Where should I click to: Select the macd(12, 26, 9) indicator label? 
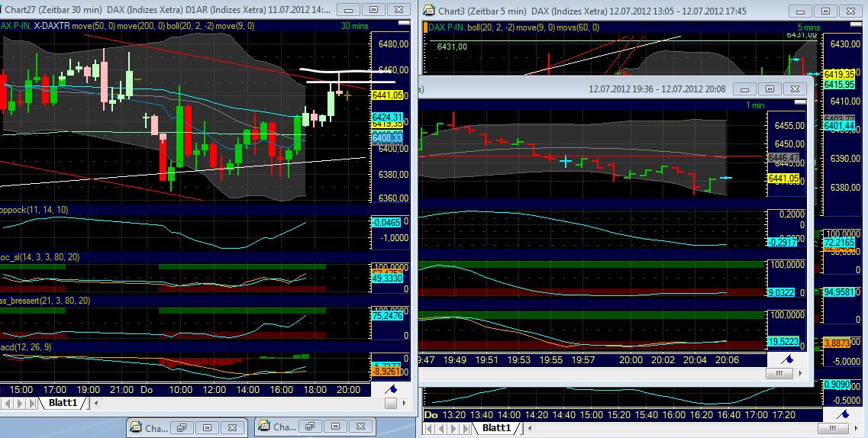click(26, 346)
